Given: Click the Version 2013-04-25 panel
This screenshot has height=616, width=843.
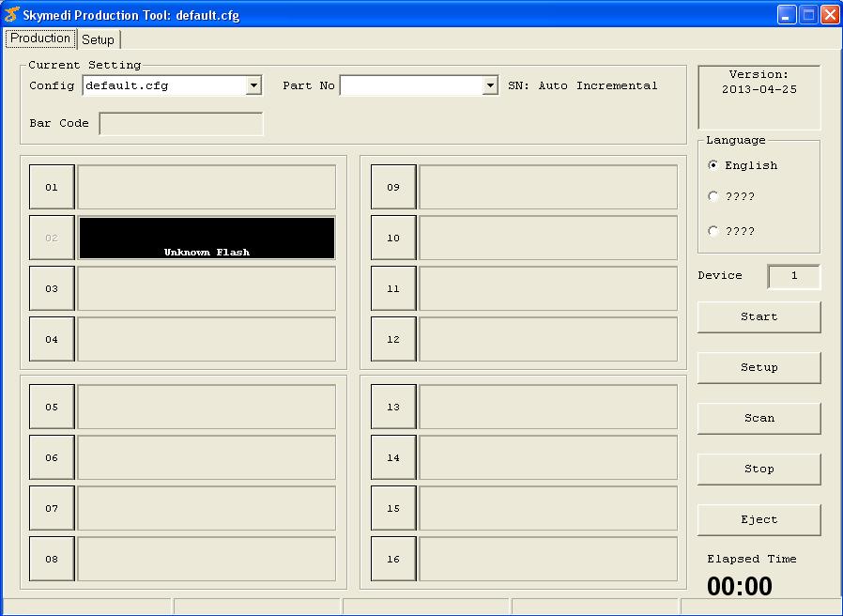Looking at the screenshot, I should 759,98.
